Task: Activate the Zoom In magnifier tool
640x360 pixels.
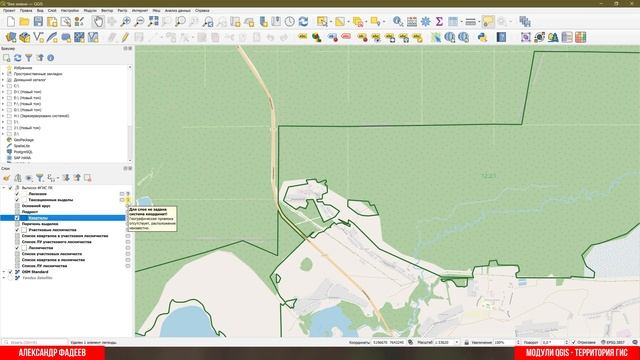Action: pyautogui.click(x=125, y=22)
